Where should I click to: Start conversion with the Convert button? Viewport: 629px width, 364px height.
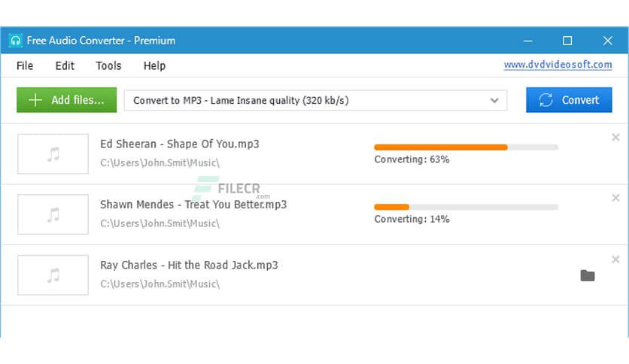pos(569,100)
